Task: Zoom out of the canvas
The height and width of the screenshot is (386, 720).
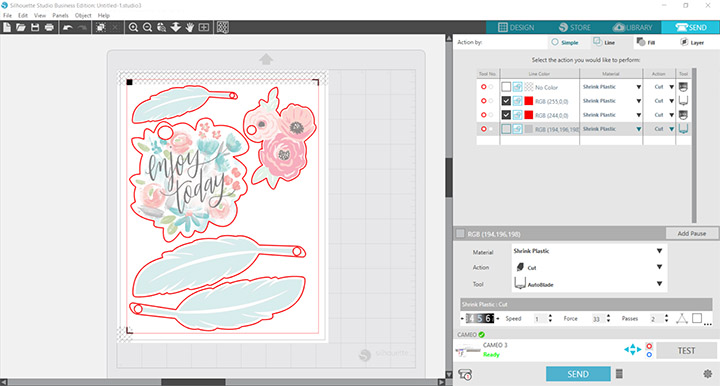Action: 147,28
